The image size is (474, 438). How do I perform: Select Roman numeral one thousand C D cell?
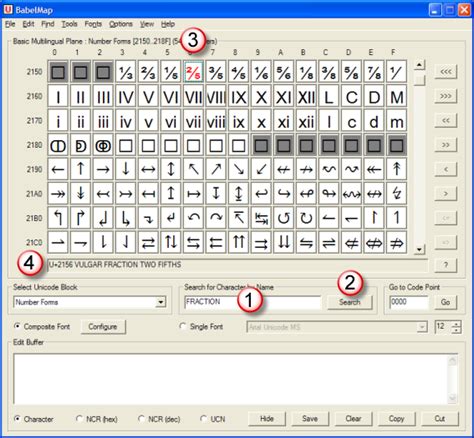coord(58,145)
